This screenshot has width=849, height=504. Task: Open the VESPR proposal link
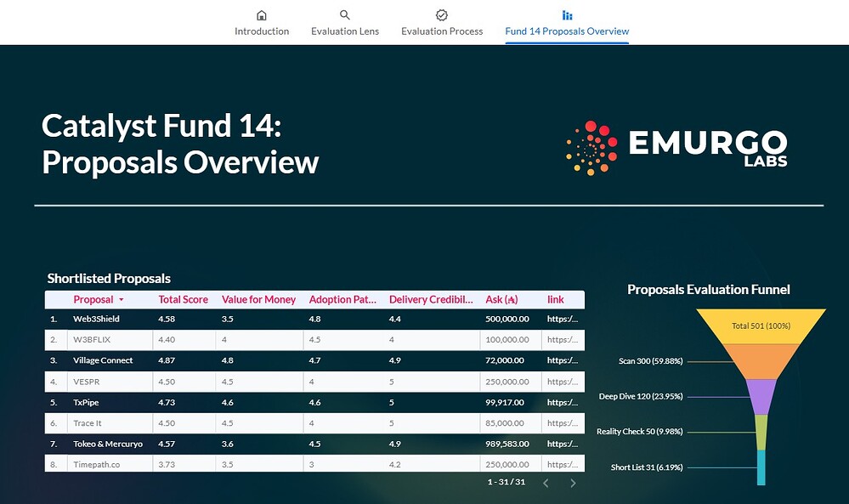click(x=562, y=382)
